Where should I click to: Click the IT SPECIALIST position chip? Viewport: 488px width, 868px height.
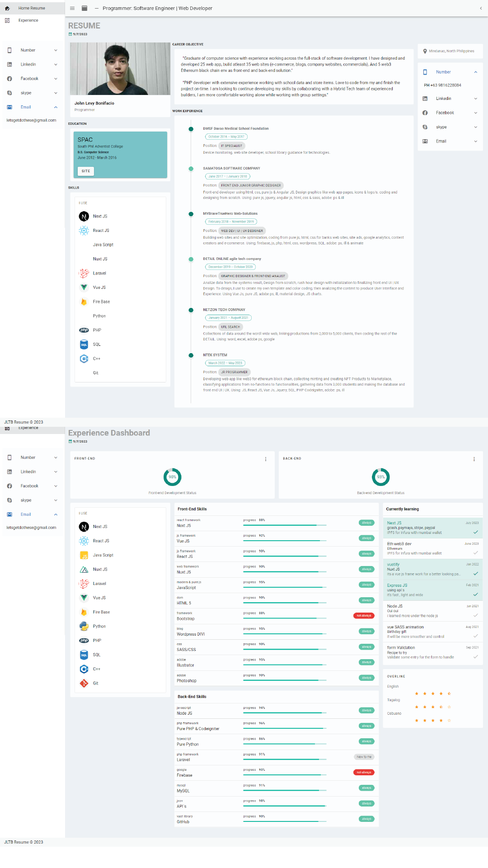tap(231, 146)
